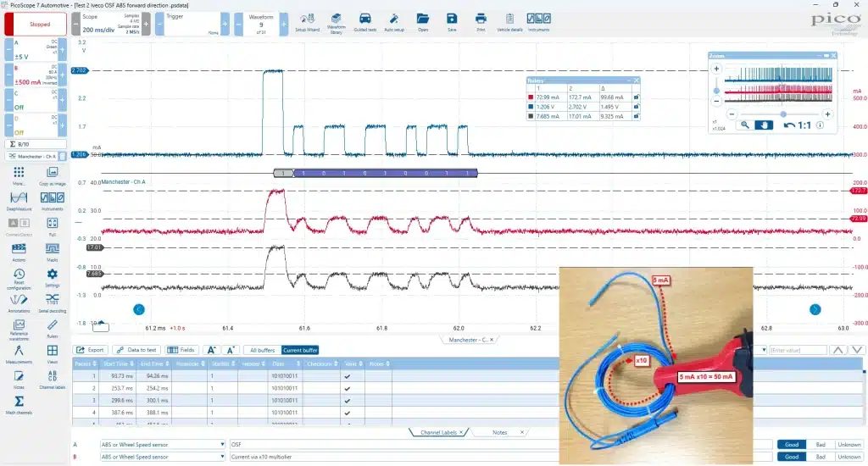
Task: Open Serial decoding tool
Action: click(52, 303)
